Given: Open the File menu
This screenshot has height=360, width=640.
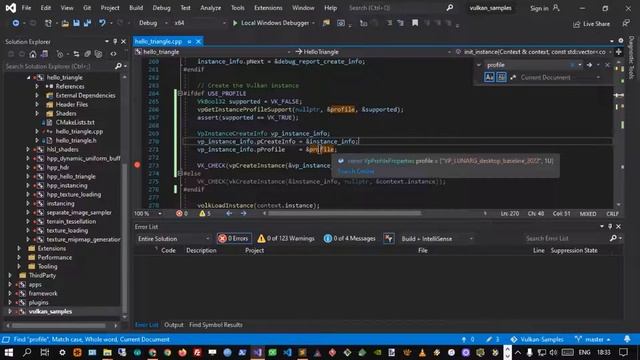Looking at the screenshot, I should [26, 8].
